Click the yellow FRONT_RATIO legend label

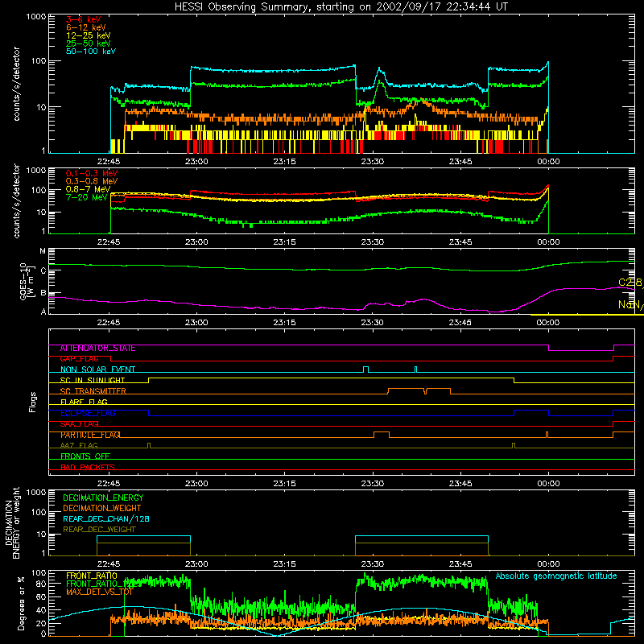point(92,576)
